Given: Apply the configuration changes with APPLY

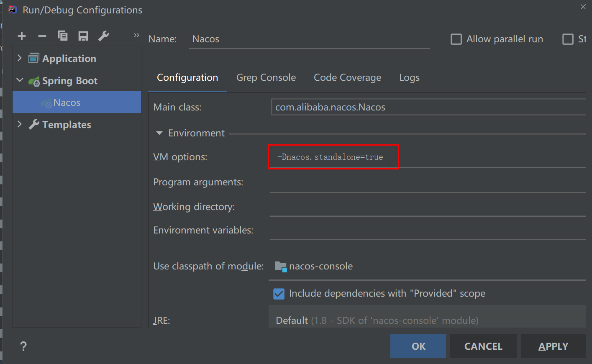Looking at the screenshot, I should 553,346.
